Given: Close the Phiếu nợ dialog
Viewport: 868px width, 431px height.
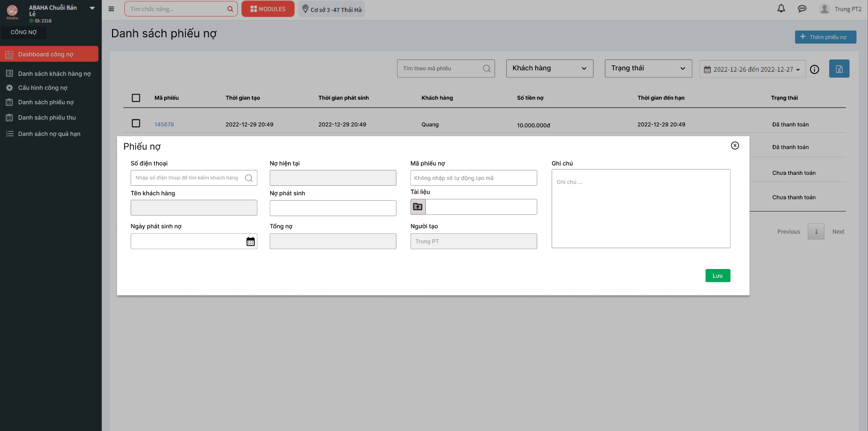Looking at the screenshot, I should click(735, 146).
